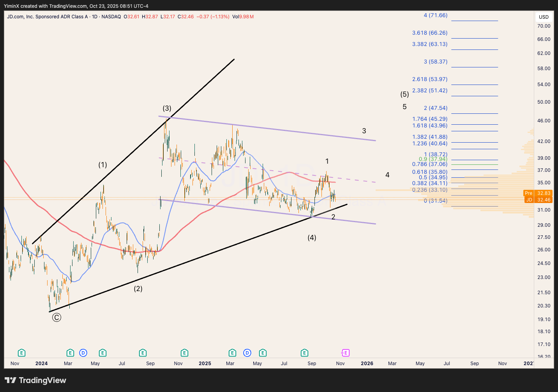The width and height of the screenshot is (558, 392).
Task: Click the '0.236 (33.10)' Fibonacci label
Action: 430,190
